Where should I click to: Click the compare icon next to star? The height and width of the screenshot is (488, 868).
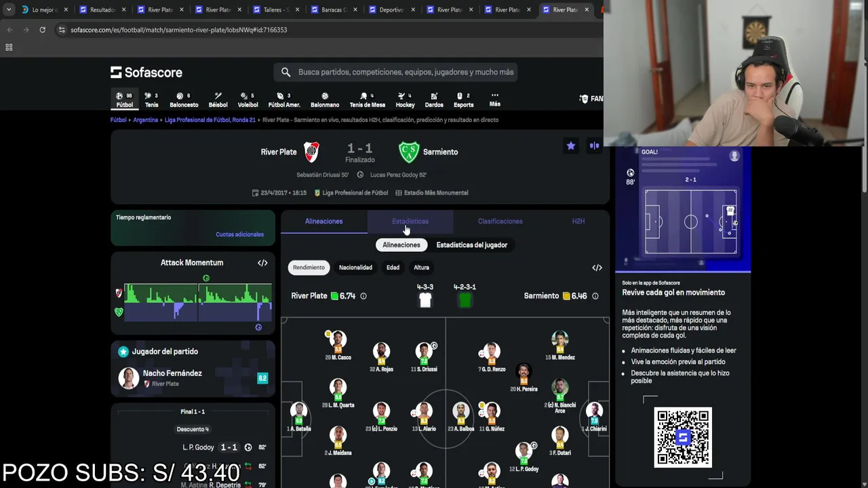(x=594, y=146)
